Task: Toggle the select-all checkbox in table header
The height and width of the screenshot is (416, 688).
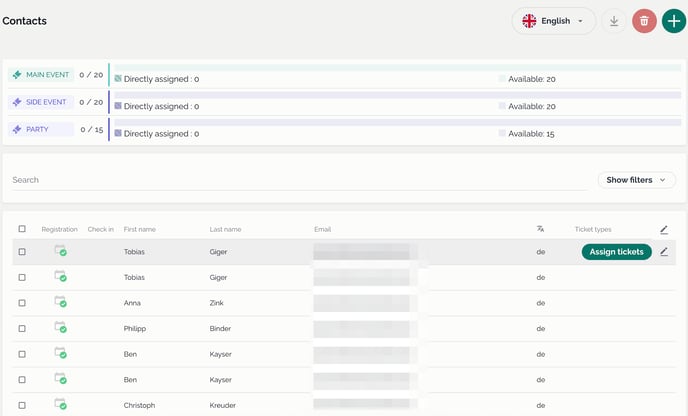Action: [x=22, y=229]
